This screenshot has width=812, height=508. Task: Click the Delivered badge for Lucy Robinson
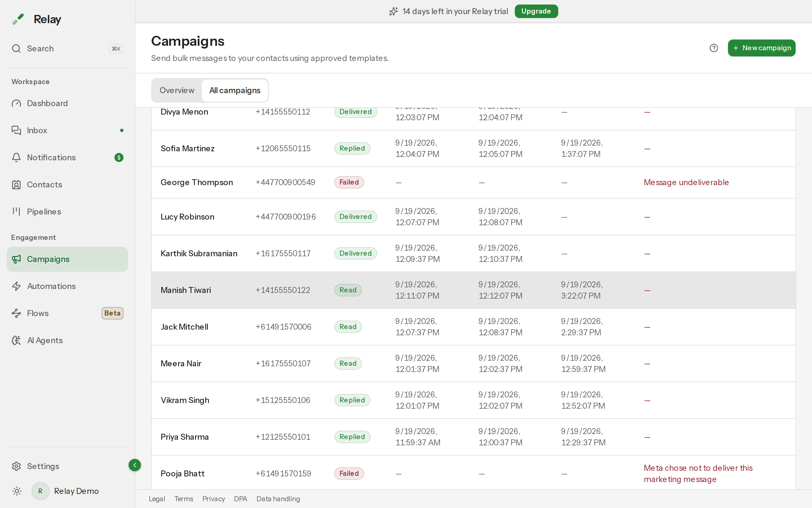pyautogui.click(x=355, y=217)
